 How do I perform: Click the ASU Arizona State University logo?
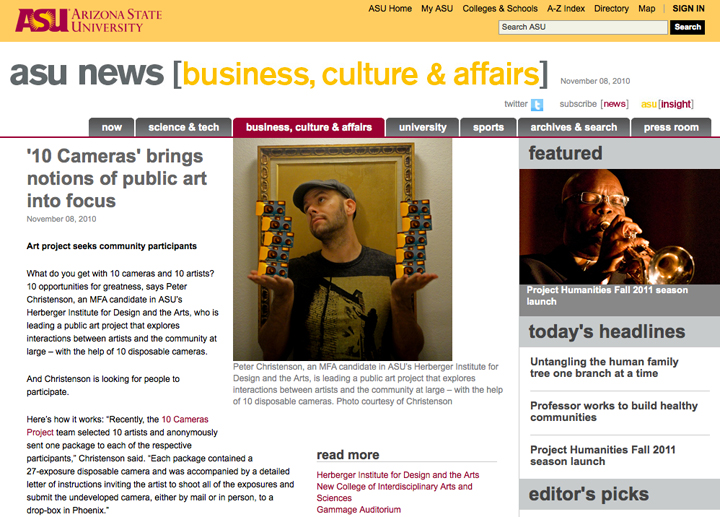pos(89,21)
